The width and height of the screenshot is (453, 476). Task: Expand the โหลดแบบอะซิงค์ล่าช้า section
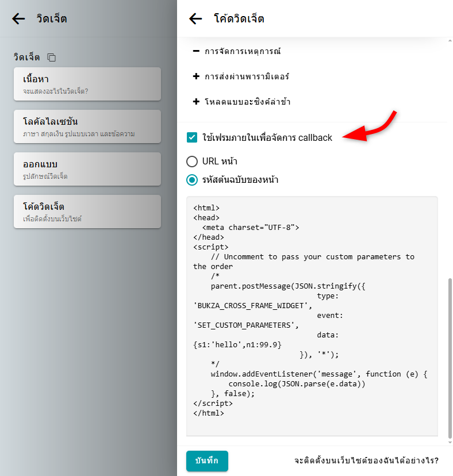(x=247, y=102)
